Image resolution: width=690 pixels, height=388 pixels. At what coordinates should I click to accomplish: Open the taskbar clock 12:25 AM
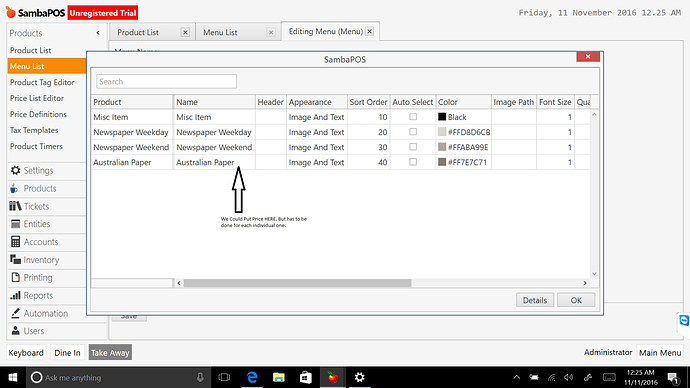point(640,377)
